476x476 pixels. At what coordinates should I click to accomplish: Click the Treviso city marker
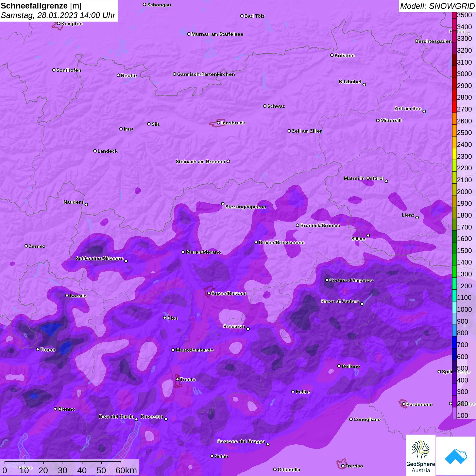click(343, 466)
